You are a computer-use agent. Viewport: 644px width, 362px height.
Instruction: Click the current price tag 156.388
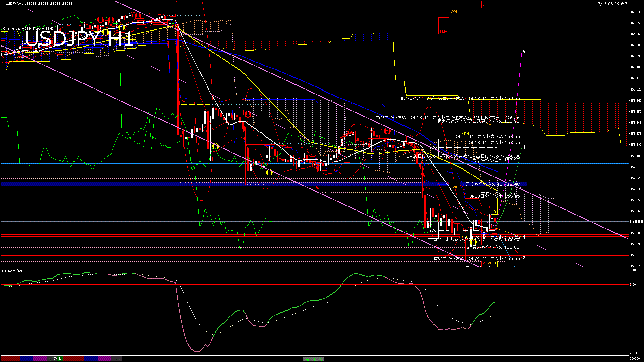coord(636,221)
